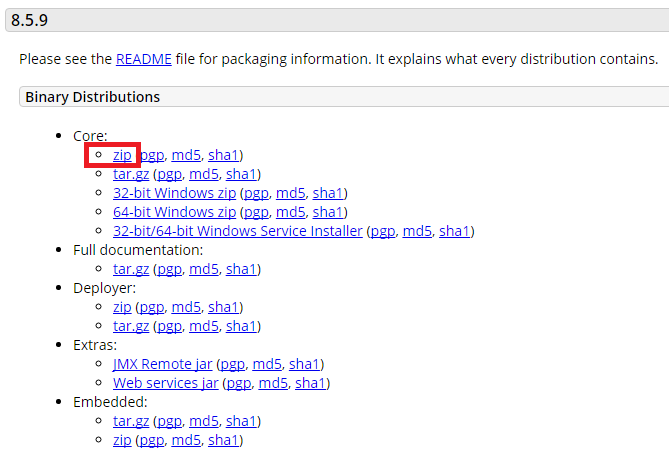
Task: Open sha1 for Web services jar
Action: click(x=310, y=383)
